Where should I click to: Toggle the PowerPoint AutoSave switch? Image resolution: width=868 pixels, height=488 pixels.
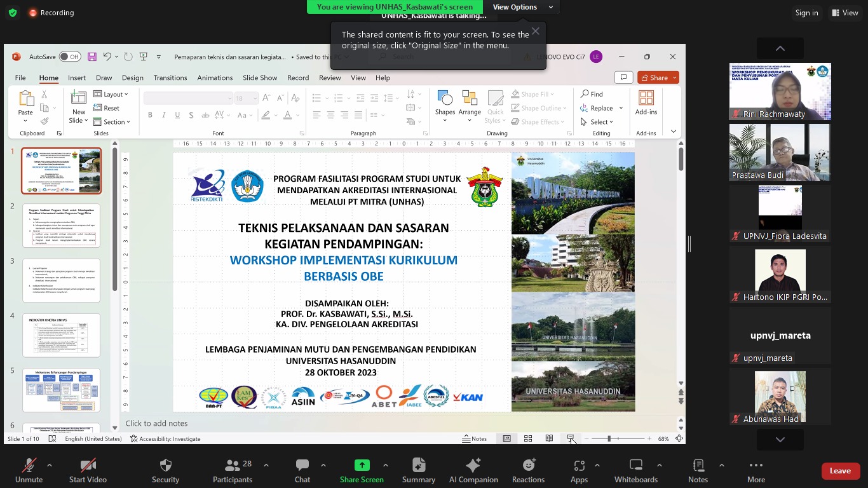70,57
